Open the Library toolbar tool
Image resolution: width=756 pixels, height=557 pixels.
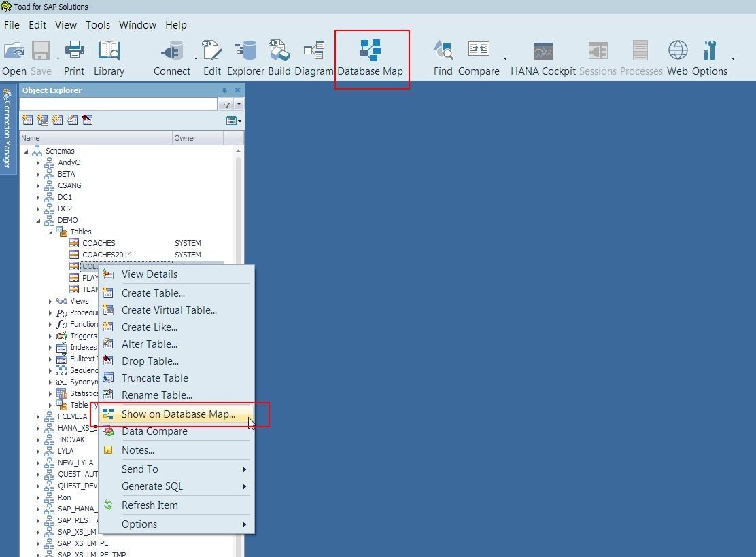(x=109, y=58)
